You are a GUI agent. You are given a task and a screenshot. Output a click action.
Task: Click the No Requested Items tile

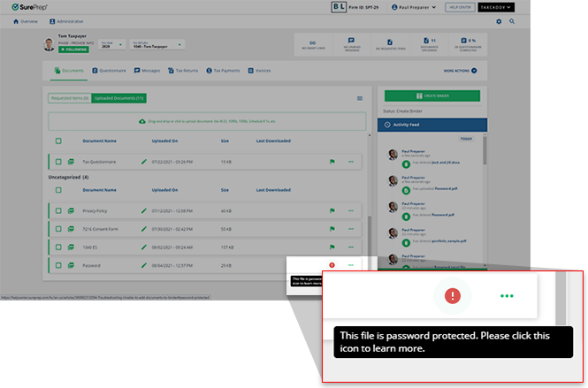[390, 44]
